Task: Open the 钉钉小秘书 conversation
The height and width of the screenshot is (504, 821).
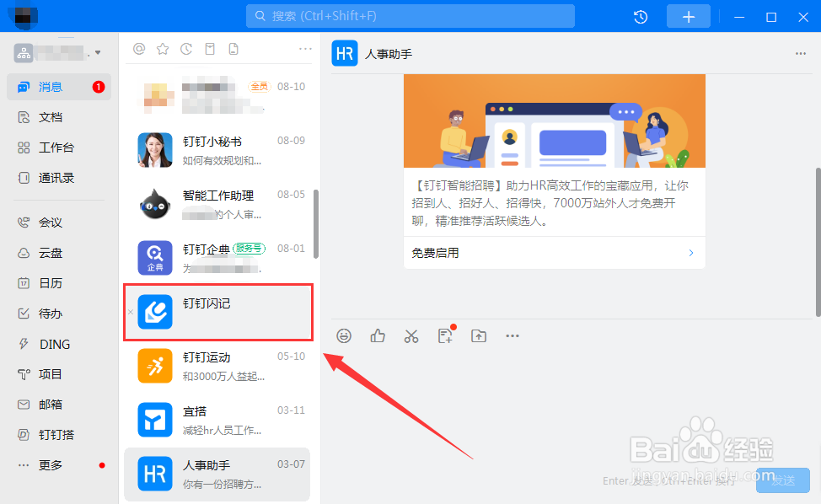Action: pyautogui.click(x=217, y=150)
